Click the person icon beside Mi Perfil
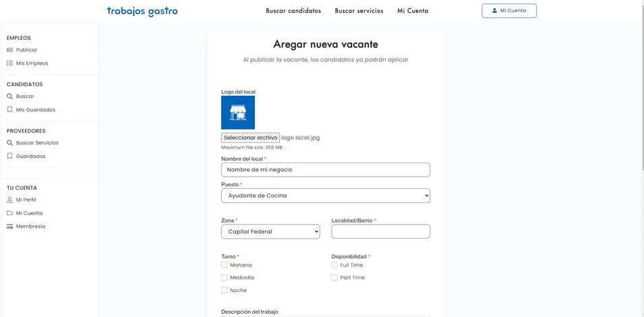Screen dimensions: 644x317 pyautogui.click(x=10, y=200)
